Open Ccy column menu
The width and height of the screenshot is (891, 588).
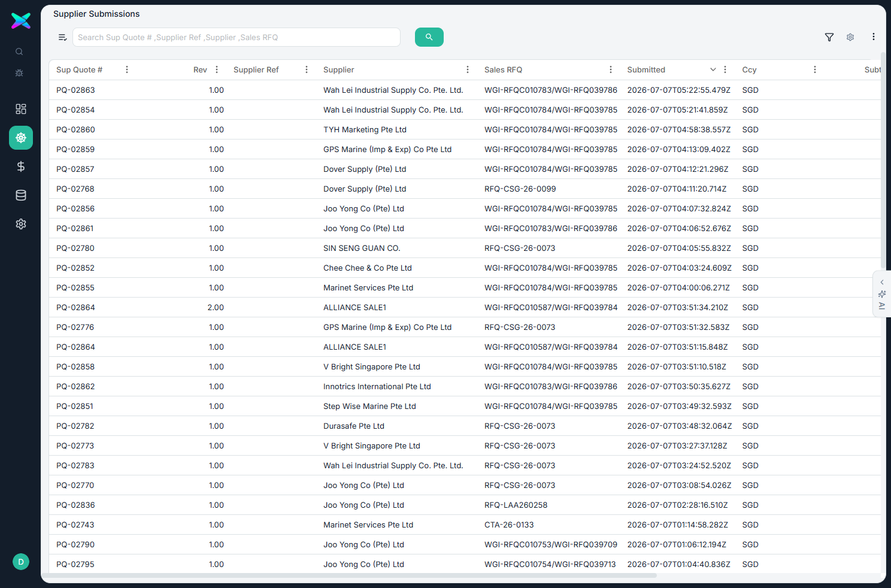pyautogui.click(x=815, y=69)
